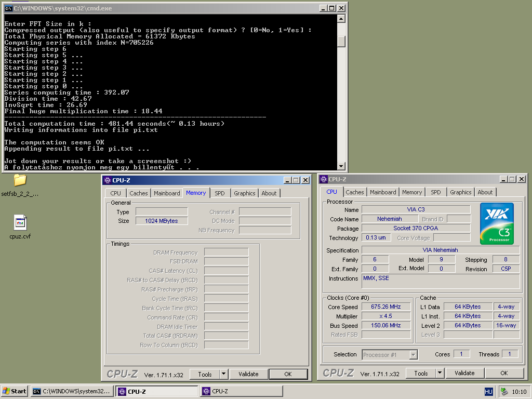Click the Level 2 16-way field
The width and height of the screenshot is (532, 399).
506,325
